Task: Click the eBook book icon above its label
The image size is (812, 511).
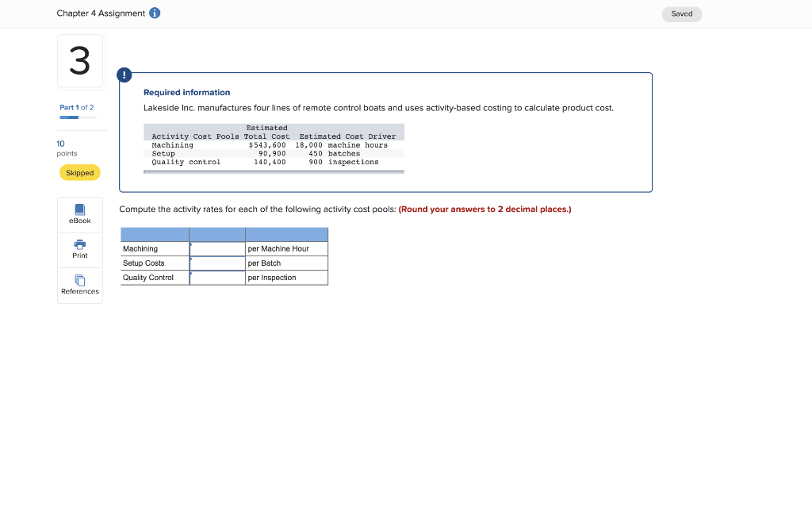Action: [79, 209]
